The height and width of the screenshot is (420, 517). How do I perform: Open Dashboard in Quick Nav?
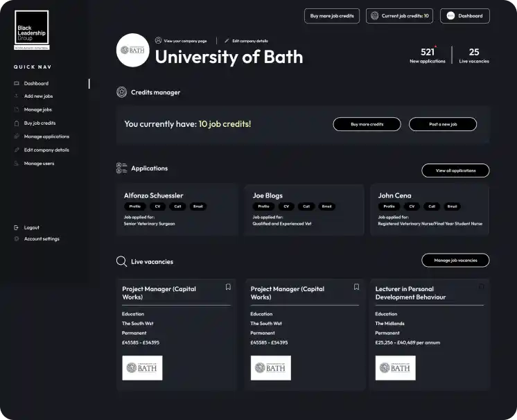36,83
